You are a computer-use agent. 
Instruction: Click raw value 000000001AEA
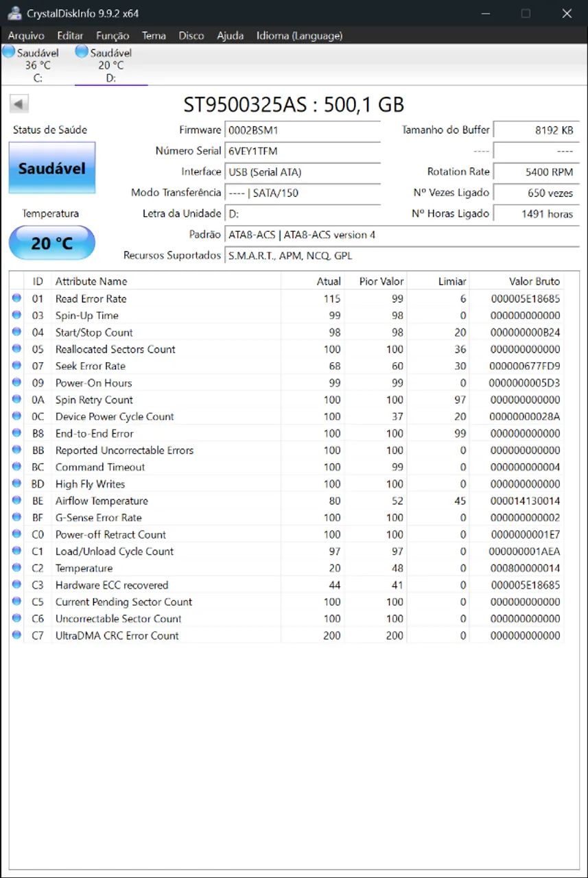(x=526, y=551)
